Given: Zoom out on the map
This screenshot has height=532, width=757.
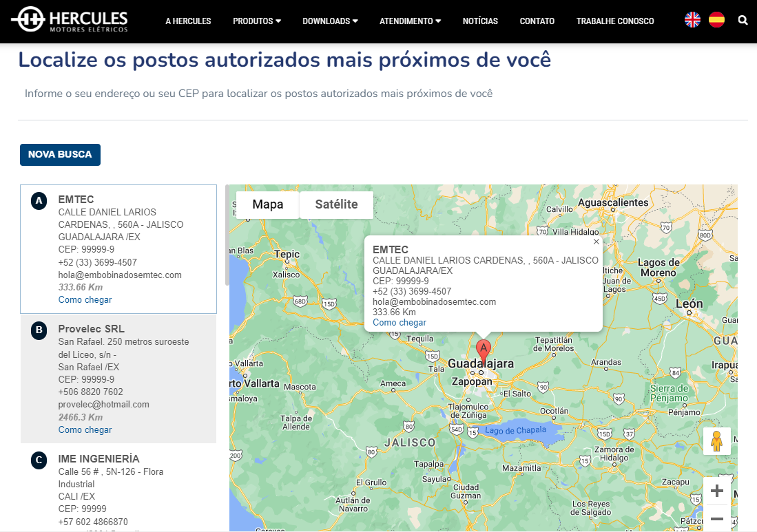Looking at the screenshot, I should tap(716, 518).
